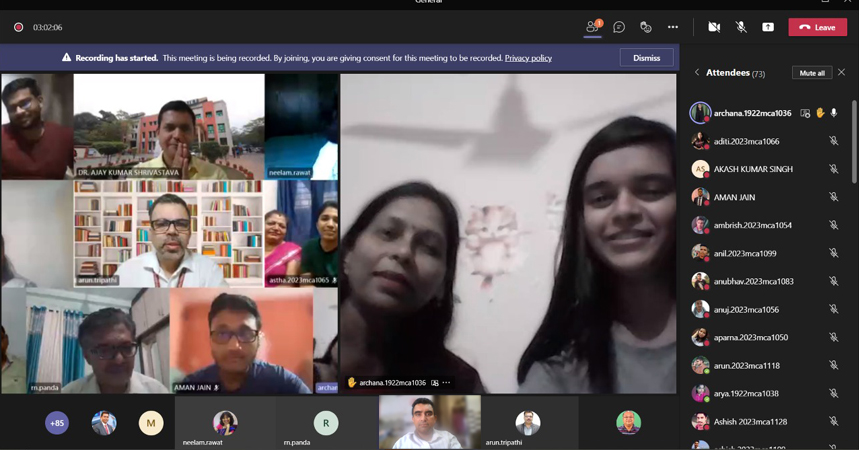
Task: Turn on the camera
Action: (714, 27)
